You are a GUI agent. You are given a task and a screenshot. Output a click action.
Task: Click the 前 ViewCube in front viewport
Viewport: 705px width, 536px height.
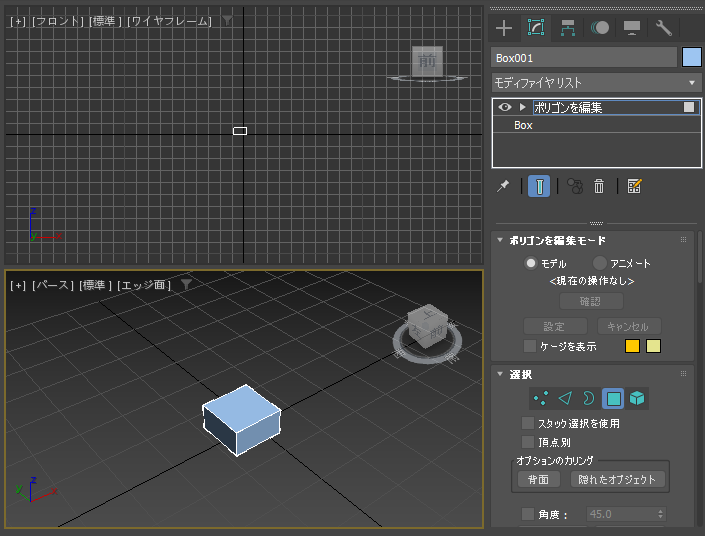pos(427,61)
